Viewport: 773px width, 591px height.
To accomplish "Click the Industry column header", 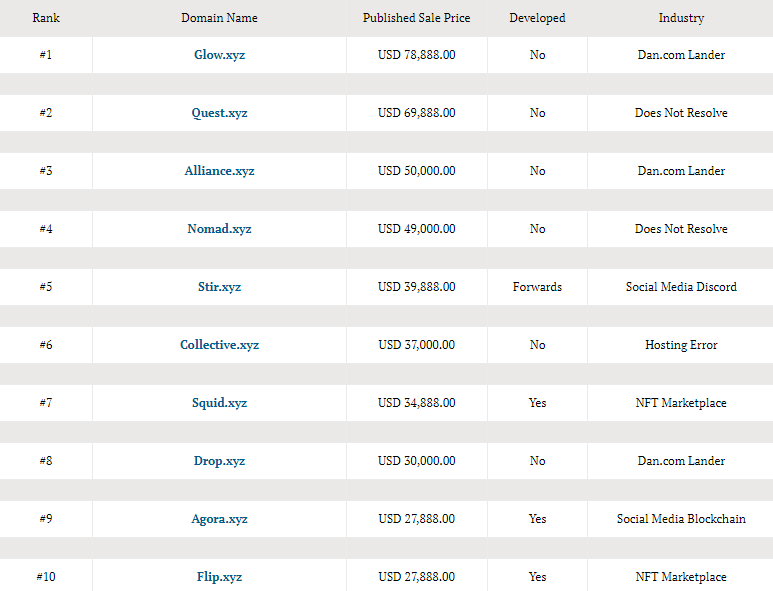I will 681,18.
